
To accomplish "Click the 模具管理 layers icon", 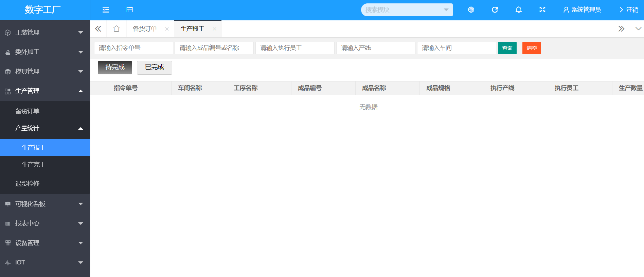I will (x=8, y=72).
